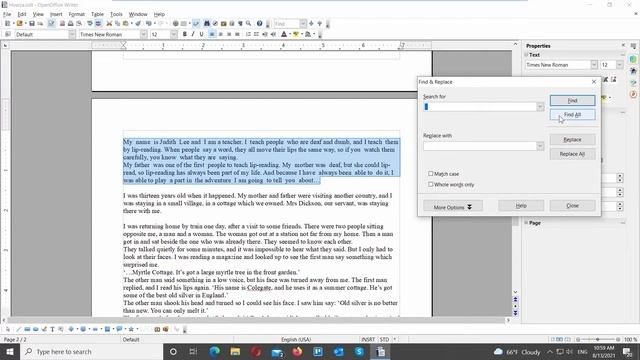Screen dimensions: 640x360
Task: Expand the Page section in Properties
Action: [x=527, y=223]
